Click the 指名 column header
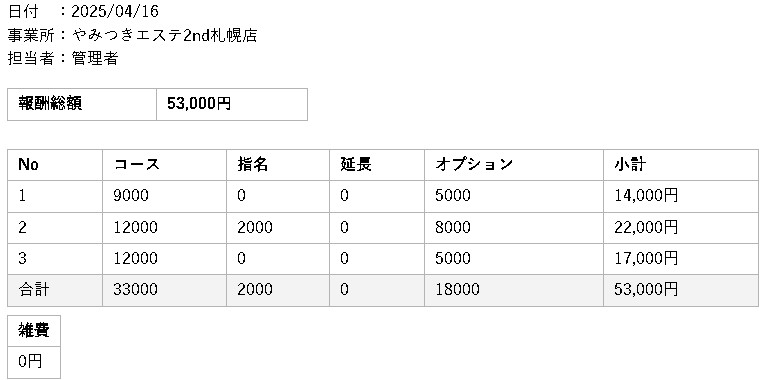The image size is (769, 380). coord(278,165)
